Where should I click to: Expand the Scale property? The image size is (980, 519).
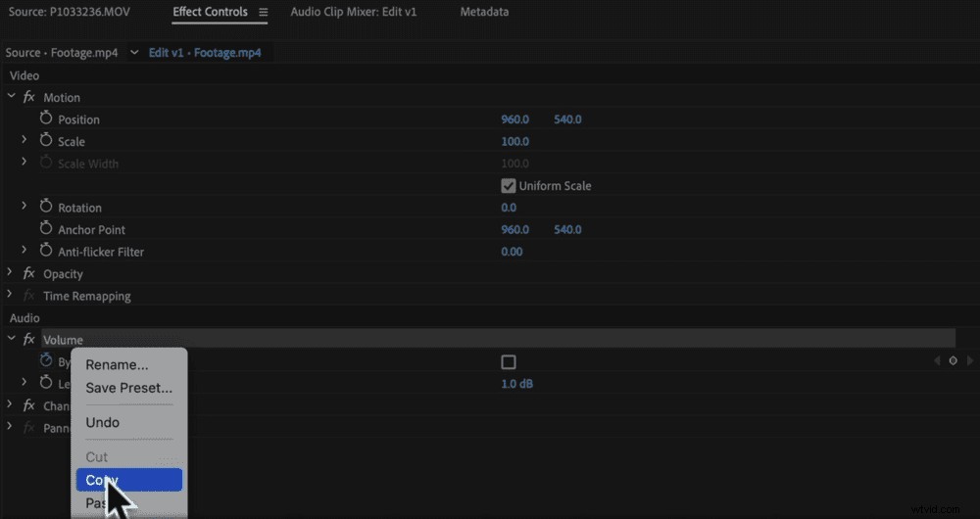click(24, 141)
